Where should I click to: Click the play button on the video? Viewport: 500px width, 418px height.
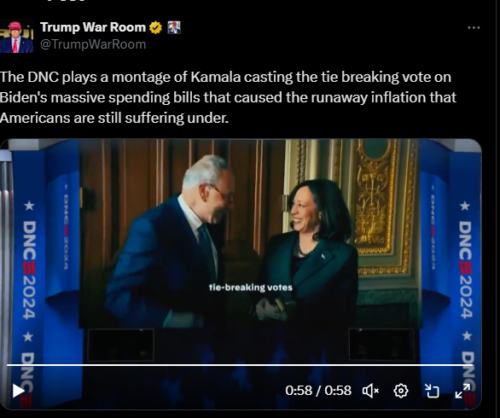click(x=18, y=391)
